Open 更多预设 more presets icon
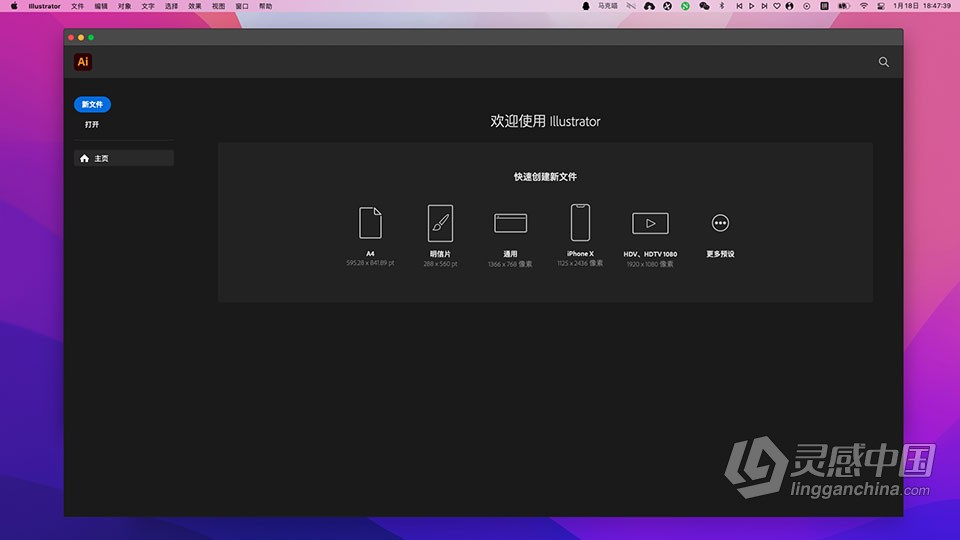Viewport: 960px width, 540px height. pyautogui.click(x=720, y=223)
